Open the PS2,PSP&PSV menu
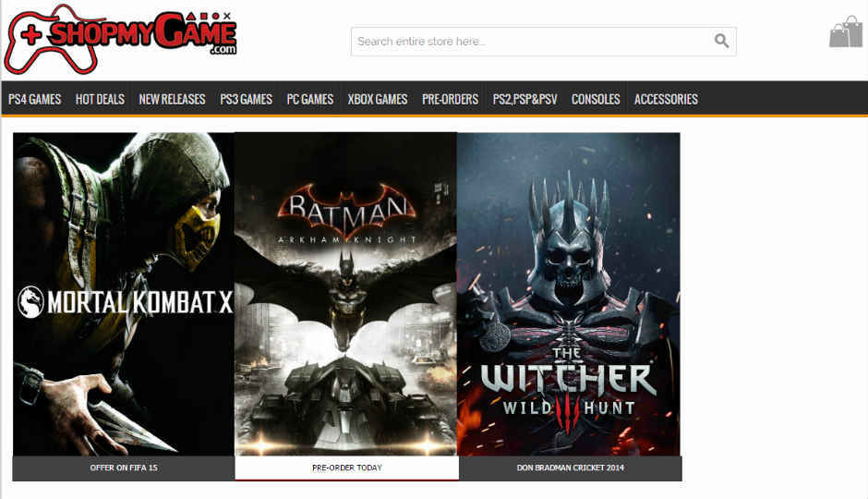 (524, 99)
